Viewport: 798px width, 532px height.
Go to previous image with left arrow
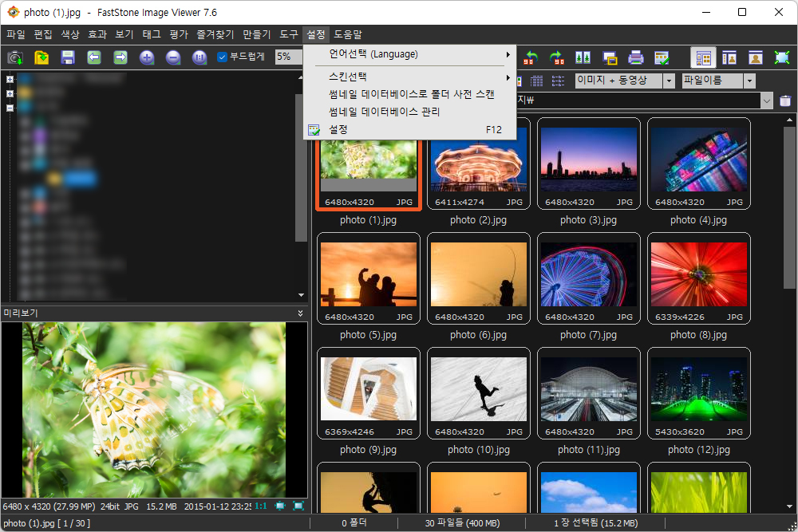click(94, 57)
